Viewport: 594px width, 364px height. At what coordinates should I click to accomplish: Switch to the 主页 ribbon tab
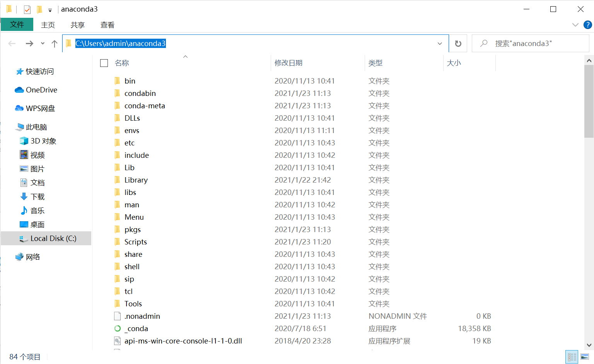click(48, 25)
